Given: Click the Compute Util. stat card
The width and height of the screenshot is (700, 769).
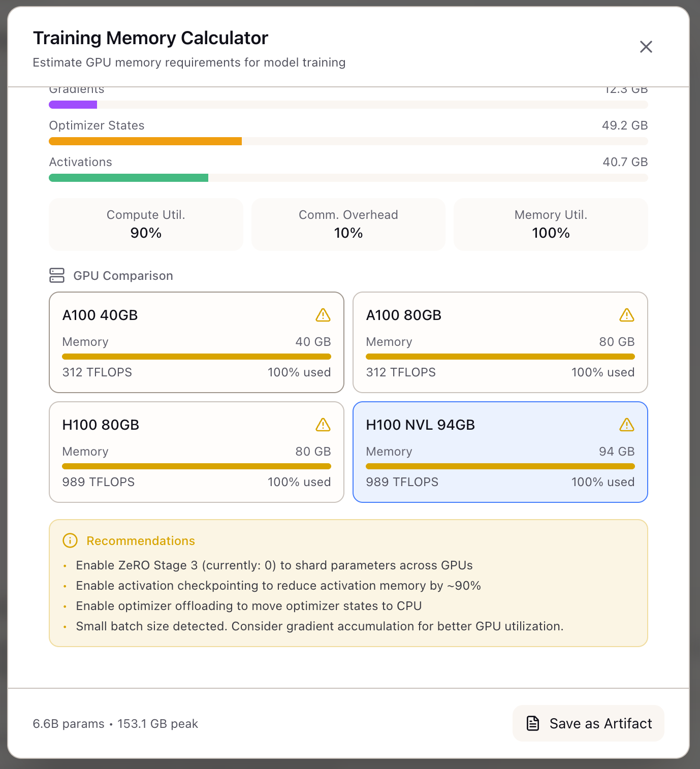Looking at the screenshot, I should coord(145,225).
